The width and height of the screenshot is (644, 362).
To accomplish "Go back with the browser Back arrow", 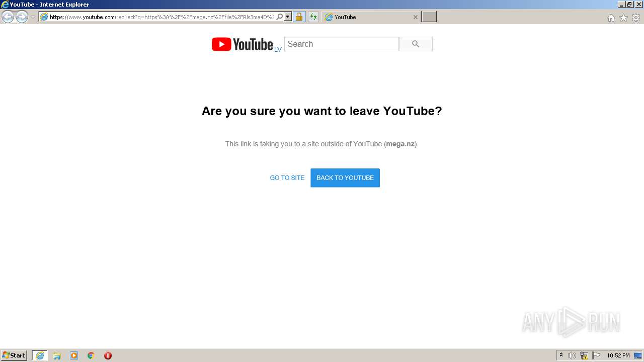I will (x=8, y=17).
